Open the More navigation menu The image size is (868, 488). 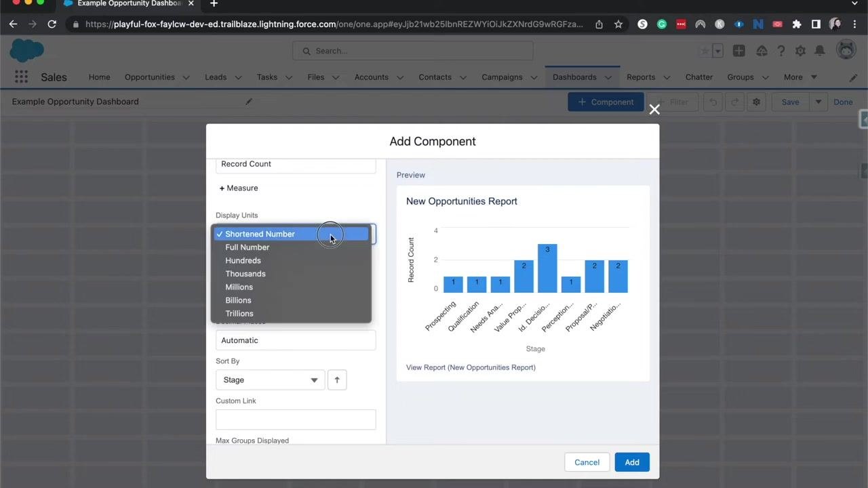[x=800, y=77]
